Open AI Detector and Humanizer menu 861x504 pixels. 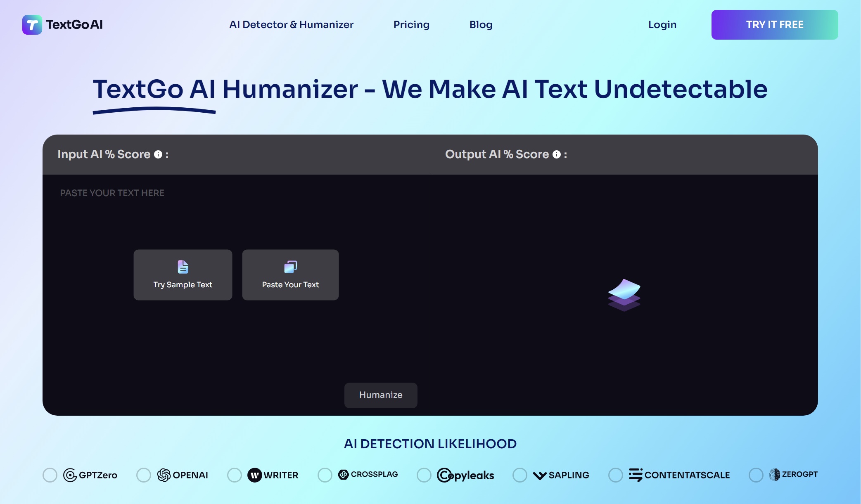coord(292,24)
